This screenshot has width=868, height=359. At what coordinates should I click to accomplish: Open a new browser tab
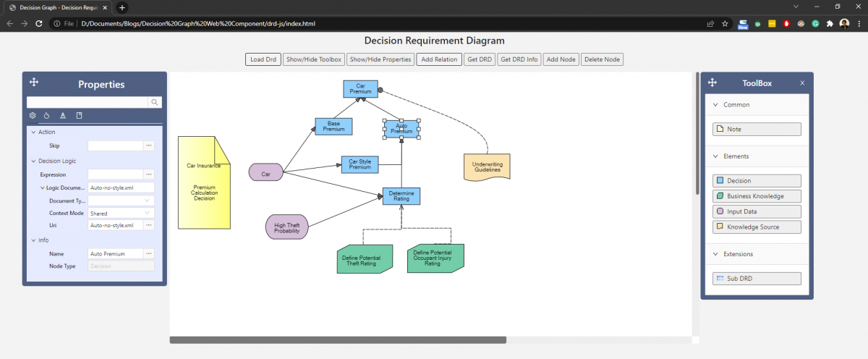pyautogui.click(x=122, y=7)
